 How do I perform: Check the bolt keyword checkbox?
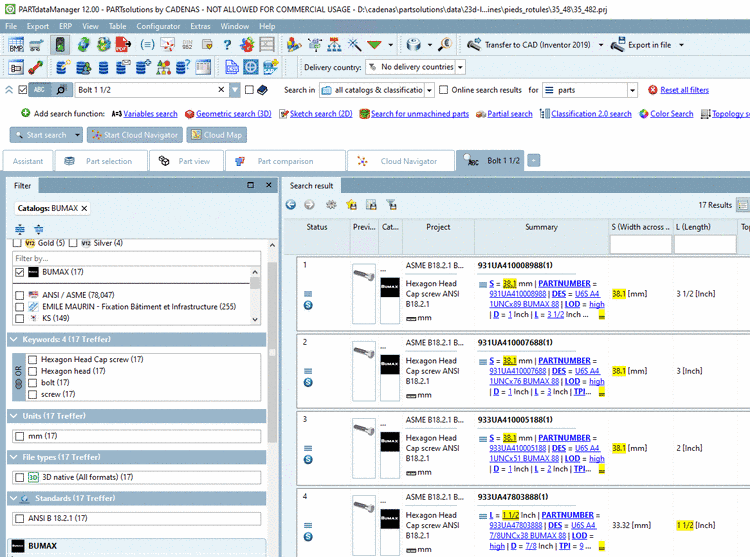(33, 383)
